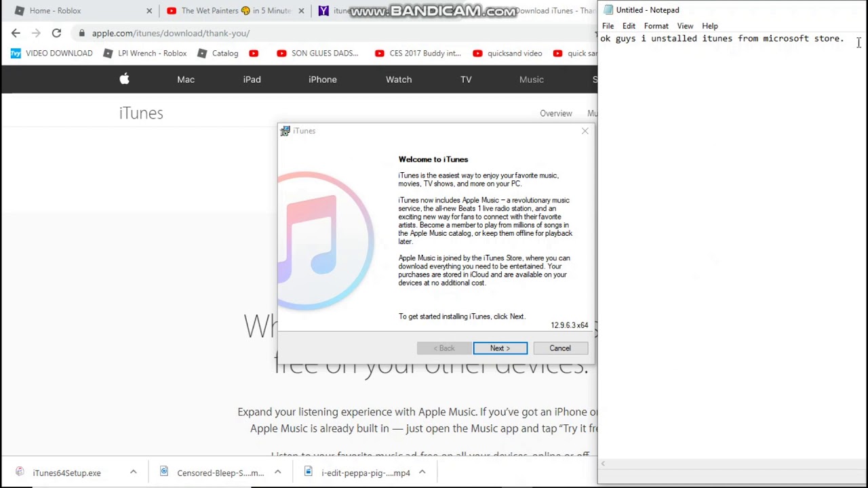Close the Home - Roblox tab
Image resolution: width=868 pixels, height=488 pixels.
coord(149,11)
